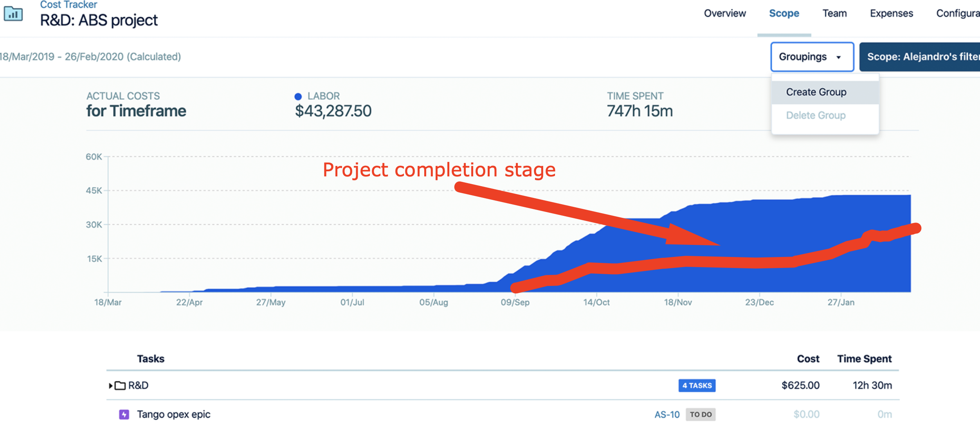Go to the Expenses tab
Image resolution: width=980 pixels, height=424 pixels.
pos(891,14)
